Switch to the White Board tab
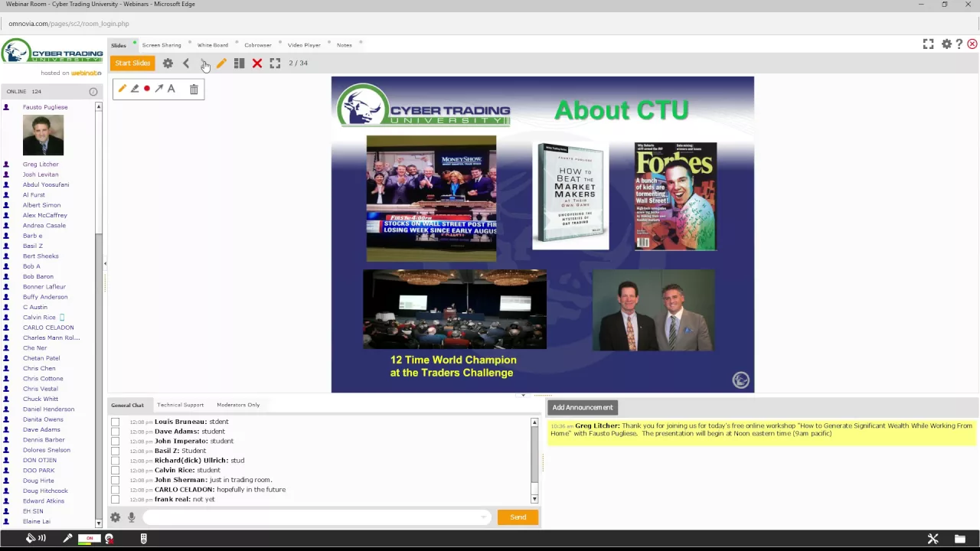This screenshot has width=980, height=551. 212,45
